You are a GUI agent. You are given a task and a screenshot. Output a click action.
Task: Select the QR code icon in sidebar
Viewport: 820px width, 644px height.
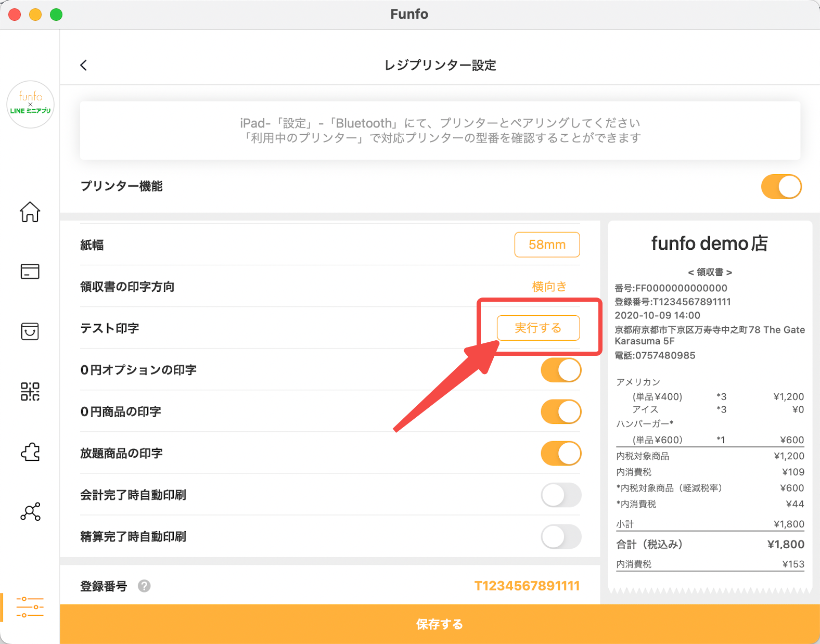tap(30, 391)
